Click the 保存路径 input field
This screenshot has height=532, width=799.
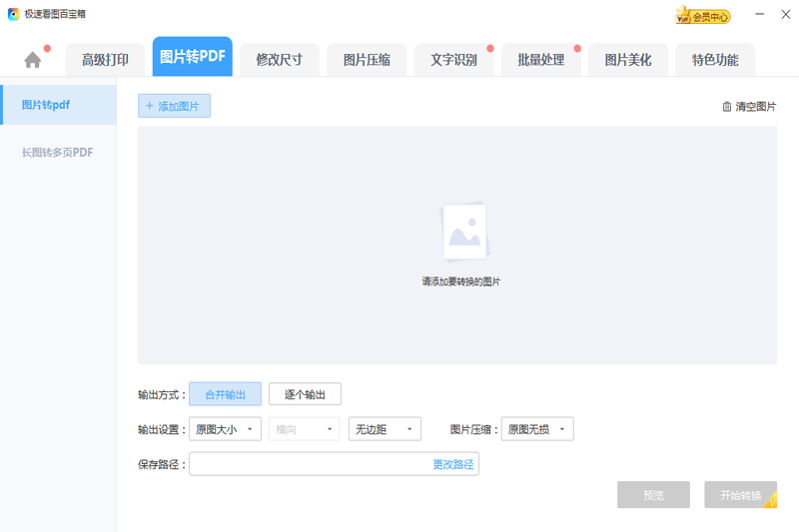coord(310,464)
